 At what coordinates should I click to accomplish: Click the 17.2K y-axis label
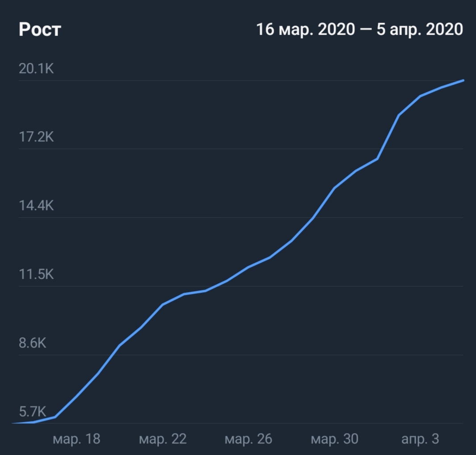pyautogui.click(x=36, y=137)
